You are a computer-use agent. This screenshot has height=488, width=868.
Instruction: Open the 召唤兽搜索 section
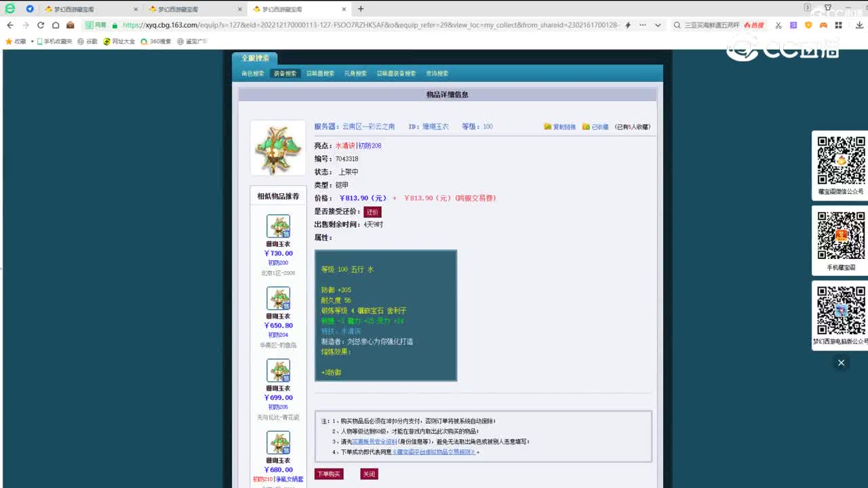(x=321, y=73)
